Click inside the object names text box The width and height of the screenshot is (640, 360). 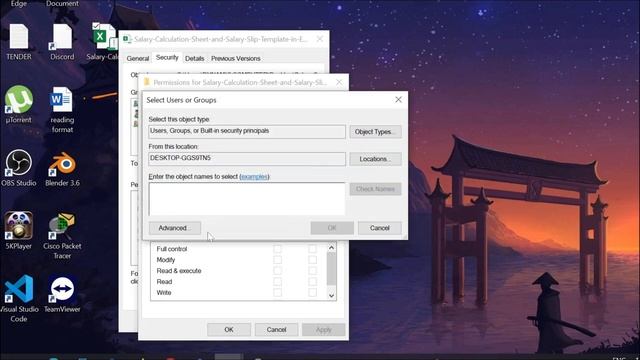(x=247, y=199)
